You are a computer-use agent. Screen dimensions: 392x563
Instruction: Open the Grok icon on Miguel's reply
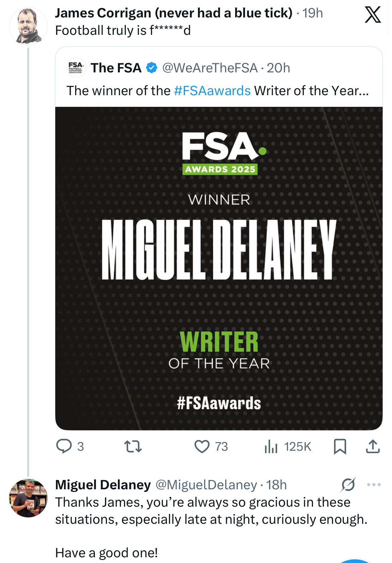[x=348, y=485]
